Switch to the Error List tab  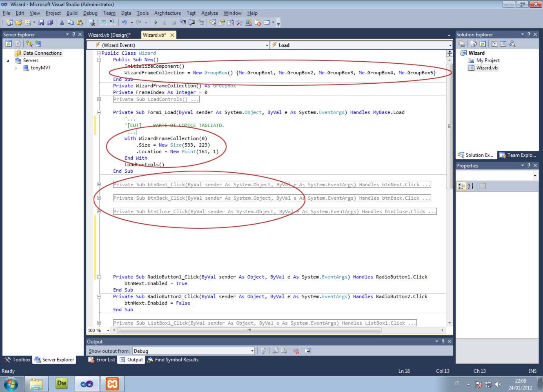[102, 360]
